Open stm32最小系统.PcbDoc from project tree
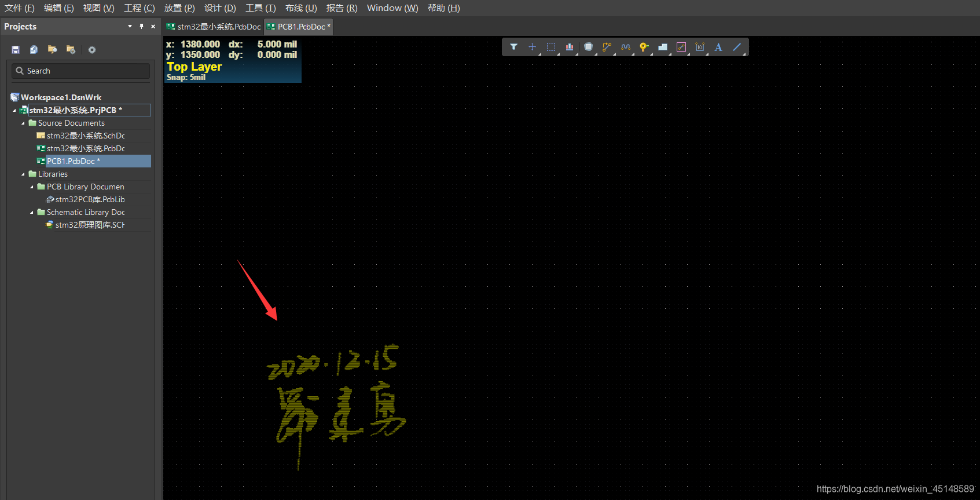Image resolution: width=980 pixels, height=500 pixels. [x=86, y=148]
